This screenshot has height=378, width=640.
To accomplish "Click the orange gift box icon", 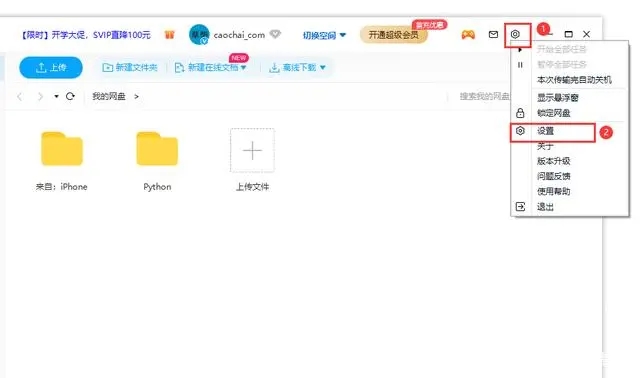I will (169, 35).
